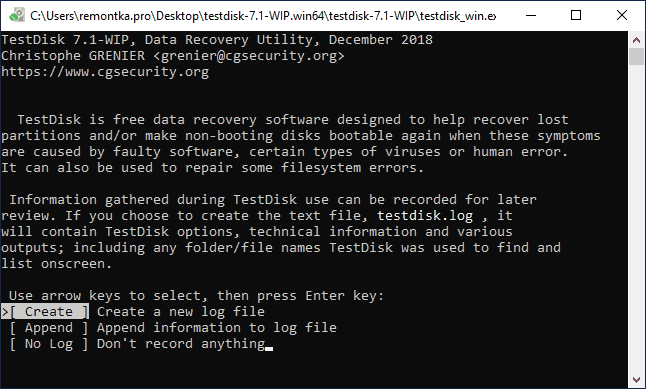646x389 pixels.
Task: Click the testdisk.log filename text
Action: (x=425, y=216)
